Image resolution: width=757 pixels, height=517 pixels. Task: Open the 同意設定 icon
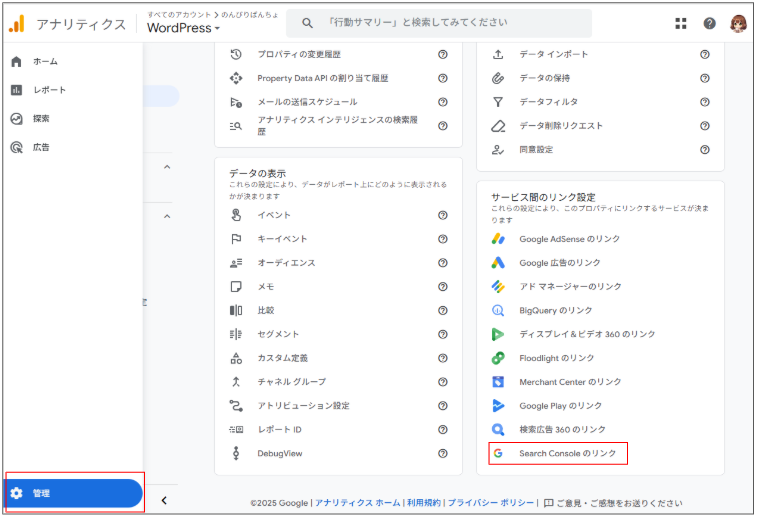click(498, 150)
